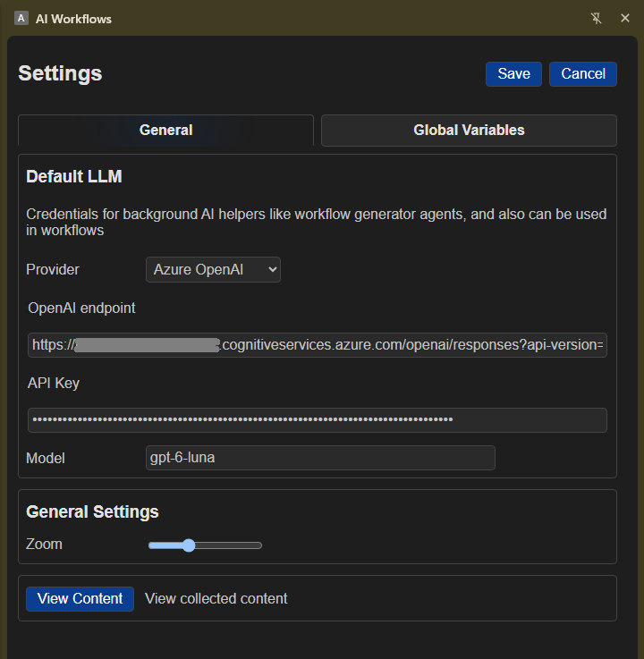Edit the Model field containing gpt-6-luna
This screenshot has width=644, height=659.
320,458
